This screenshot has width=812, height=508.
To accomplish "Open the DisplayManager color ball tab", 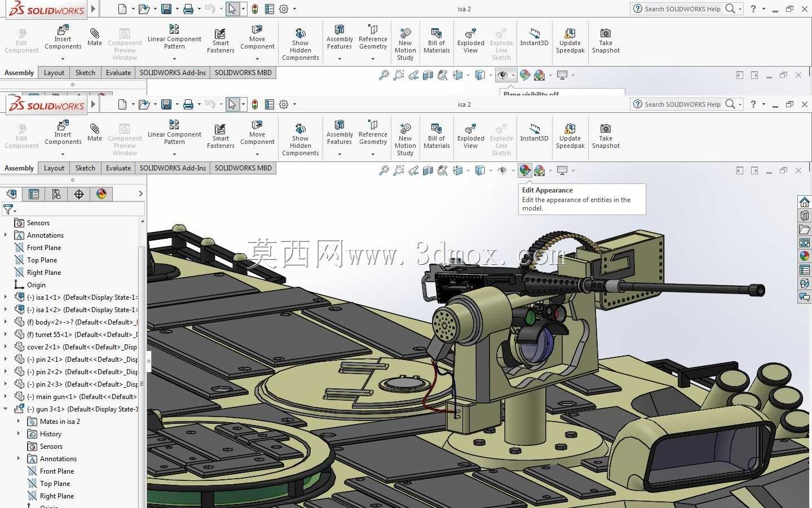I will coord(101,194).
